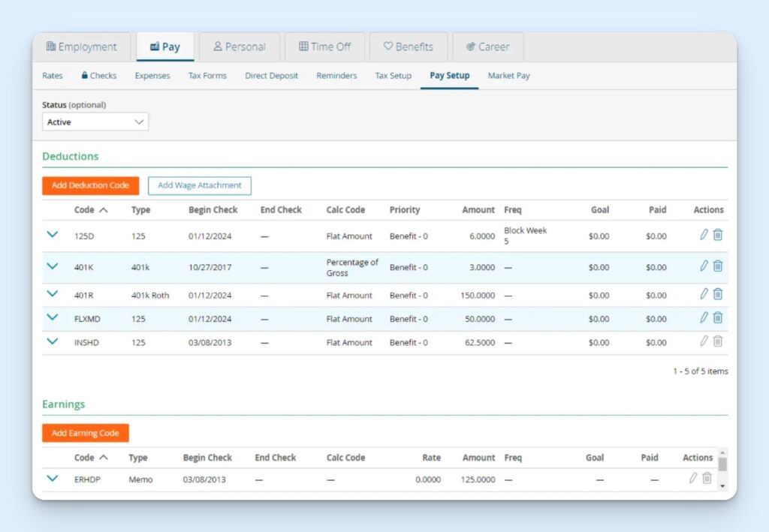Expand the 401R deduction row
Screen dimensions: 769x532
click(x=53, y=294)
